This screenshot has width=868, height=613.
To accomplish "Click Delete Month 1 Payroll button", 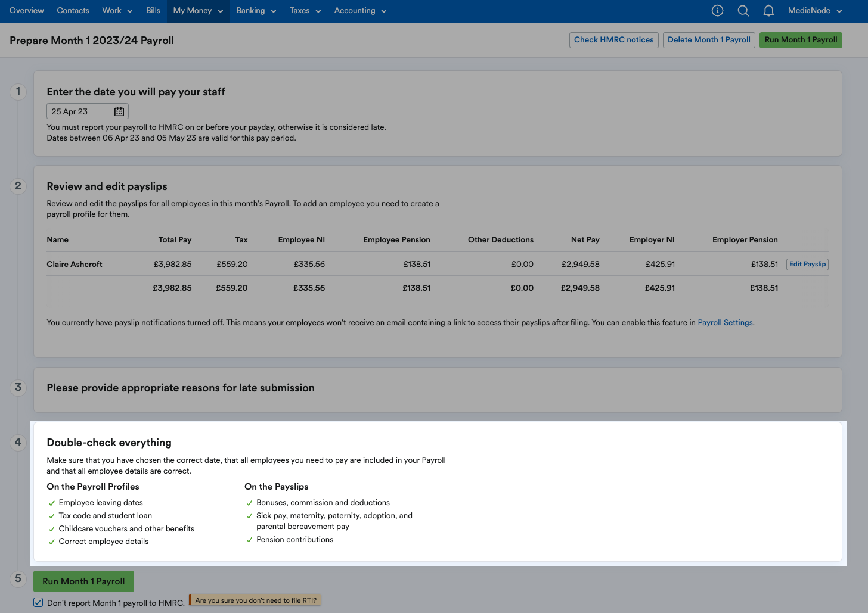I will (709, 40).
